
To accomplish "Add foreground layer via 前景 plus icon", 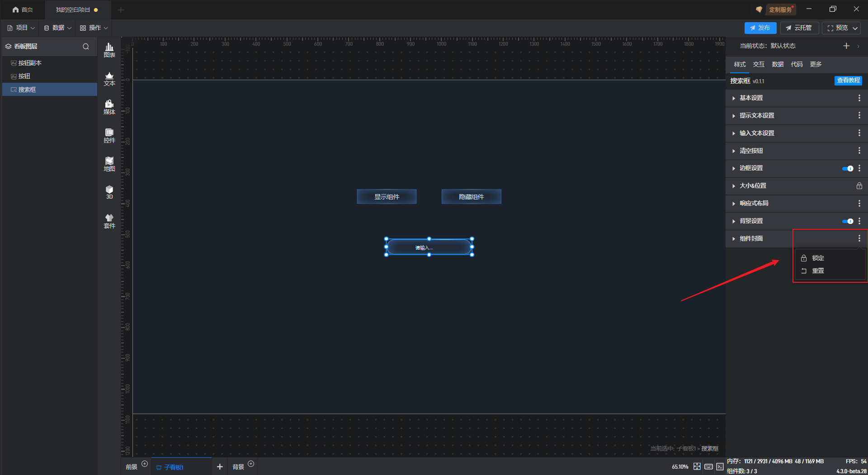I will point(145,464).
